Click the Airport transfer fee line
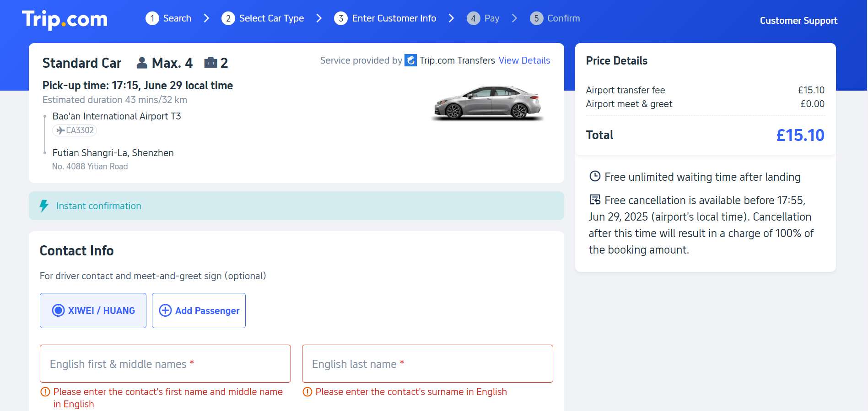This screenshot has height=411, width=868. pos(705,90)
